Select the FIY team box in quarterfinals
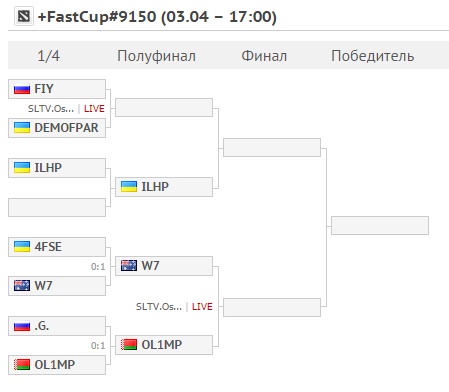449x392 pixels. click(57, 89)
